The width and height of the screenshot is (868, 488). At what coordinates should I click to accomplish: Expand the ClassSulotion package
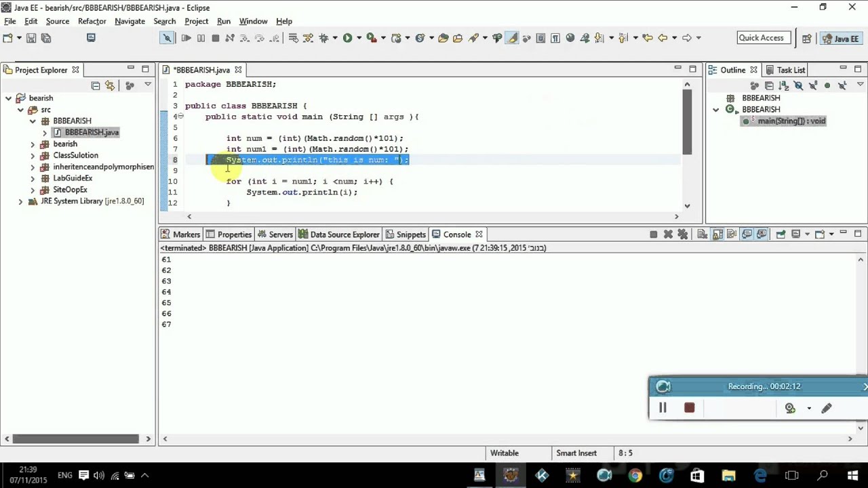pyautogui.click(x=33, y=156)
